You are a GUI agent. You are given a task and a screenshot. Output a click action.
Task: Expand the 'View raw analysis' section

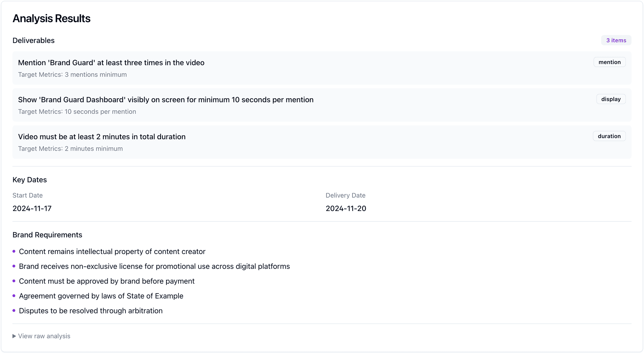(44, 336)
